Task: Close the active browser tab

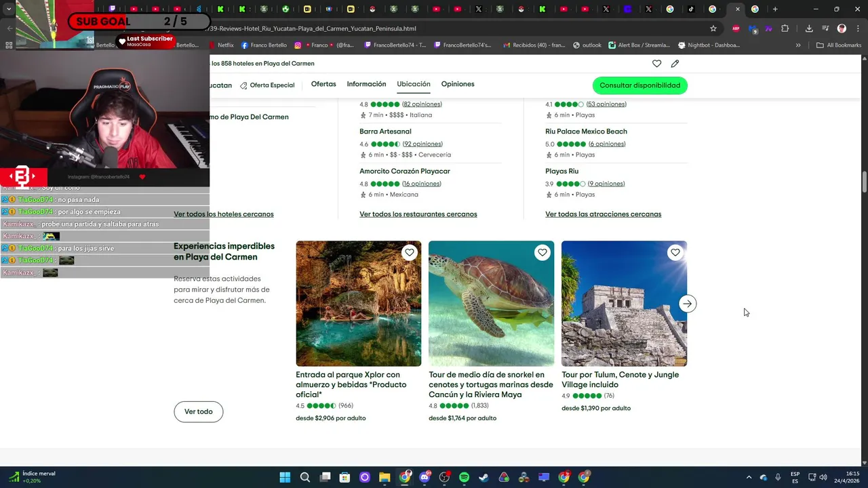Action: pyautogui.click(x=738, y=9)
